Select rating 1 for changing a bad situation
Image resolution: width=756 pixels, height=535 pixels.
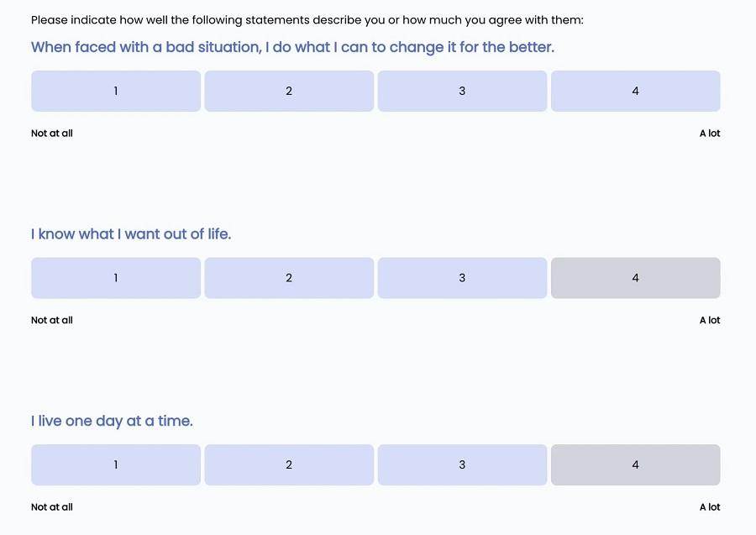pos(116,92)
